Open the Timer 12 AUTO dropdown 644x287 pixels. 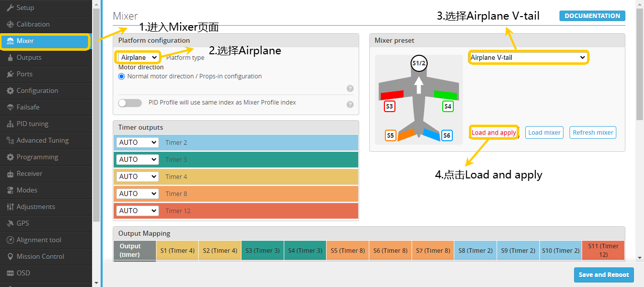(137, 211)
